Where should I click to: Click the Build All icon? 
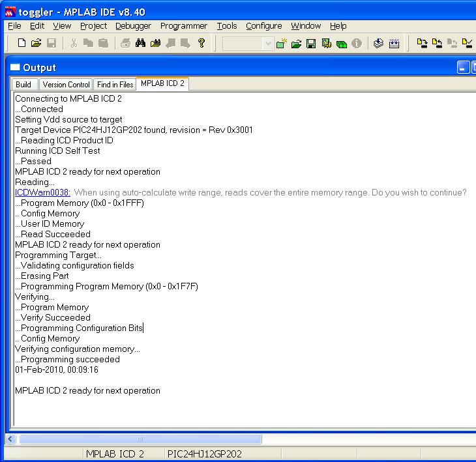point(394,44)
